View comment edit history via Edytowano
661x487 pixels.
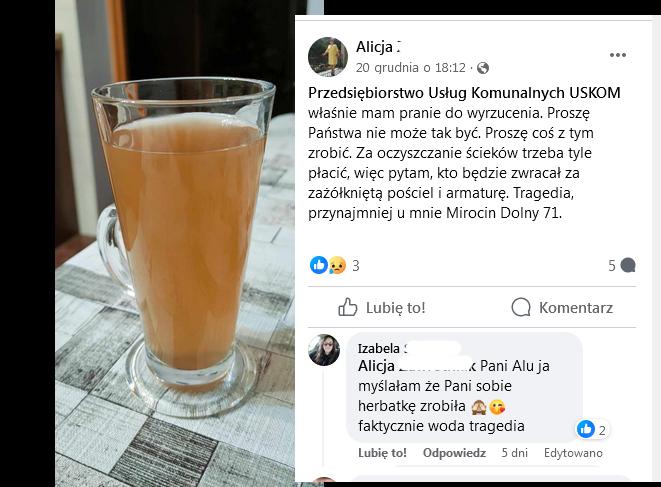coord(573,453)
